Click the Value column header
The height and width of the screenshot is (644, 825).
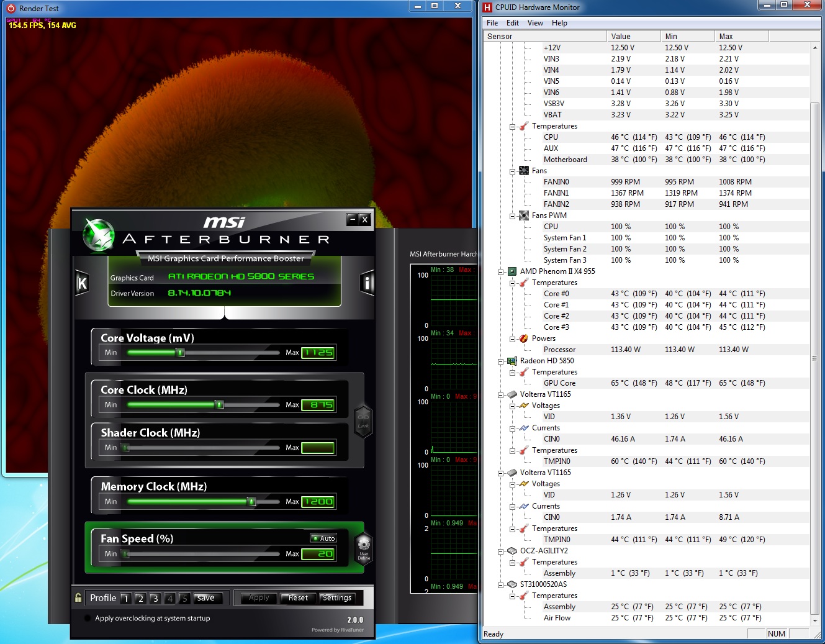click(x=634, y=36)
